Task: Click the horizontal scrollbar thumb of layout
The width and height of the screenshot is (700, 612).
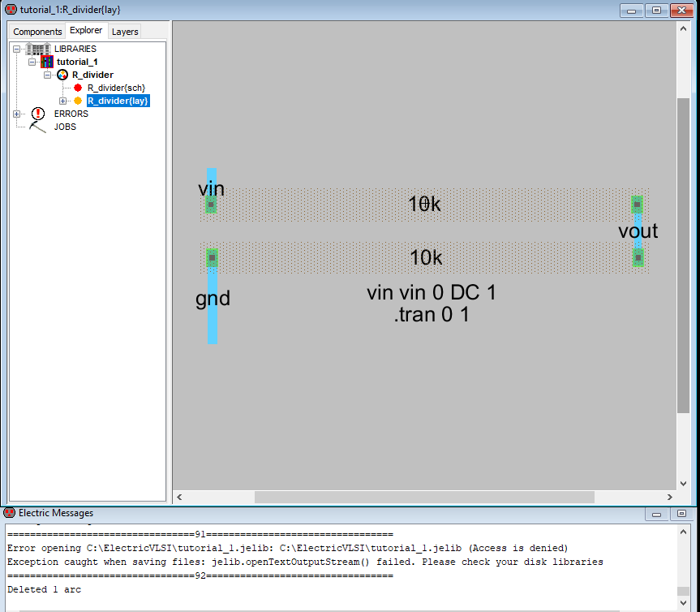Action: (424, 497)
